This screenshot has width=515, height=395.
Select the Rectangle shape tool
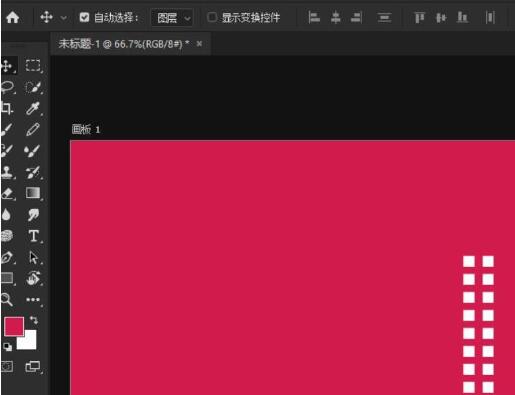[7, 278]
